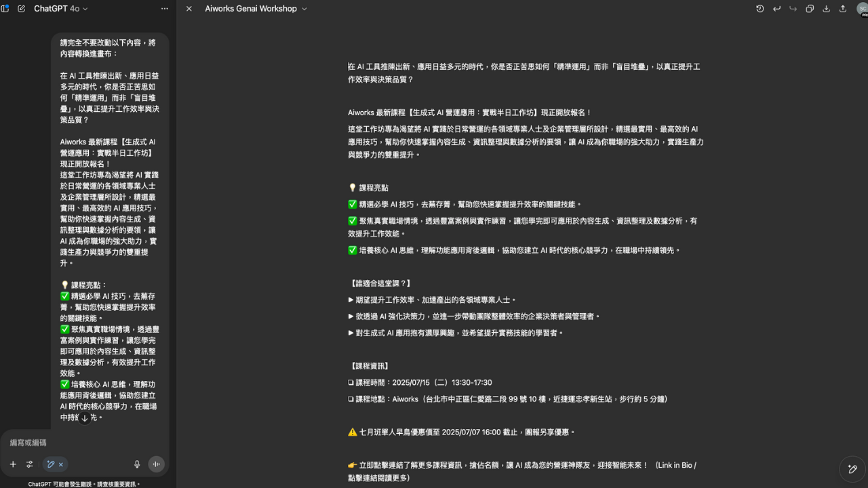Click the '課程地點：Aiworks' address line
The image size is (868, 488).
[508, 399]
